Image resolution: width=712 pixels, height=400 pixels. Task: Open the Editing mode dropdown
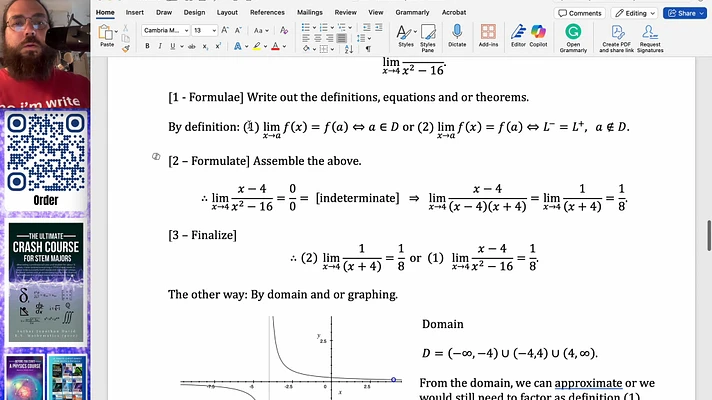(635, 13)
